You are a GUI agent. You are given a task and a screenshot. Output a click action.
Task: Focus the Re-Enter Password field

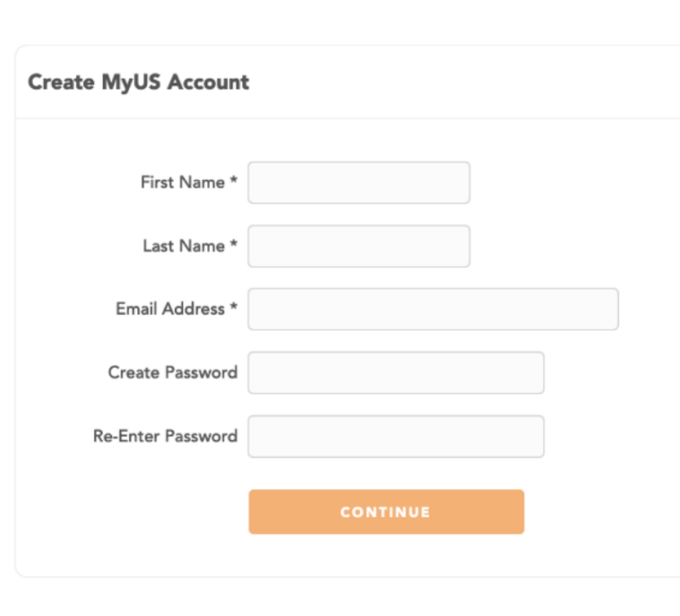(x=396, y=437)
